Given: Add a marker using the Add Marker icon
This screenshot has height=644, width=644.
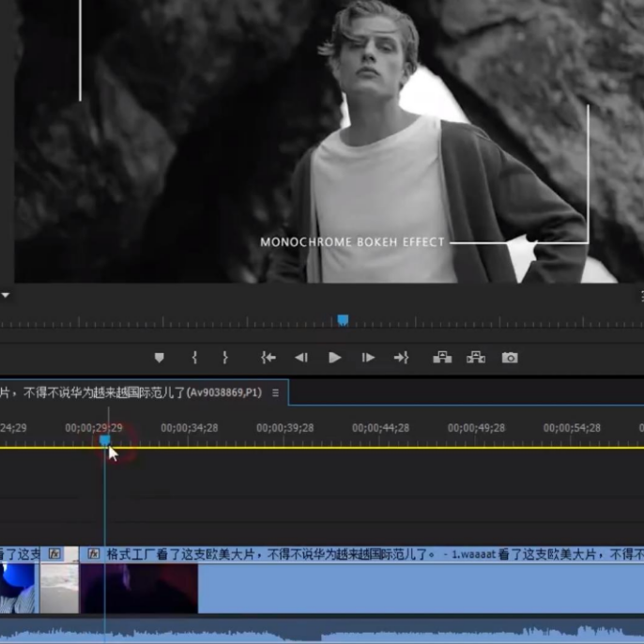Looking at the screenshot, I should pyautogui.click(x=159, y=358).
